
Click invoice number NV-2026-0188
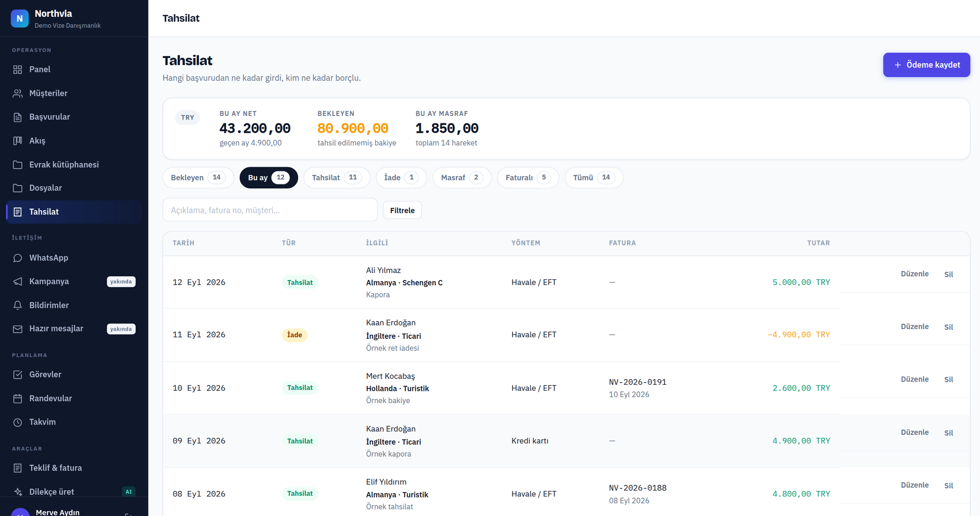638,488
